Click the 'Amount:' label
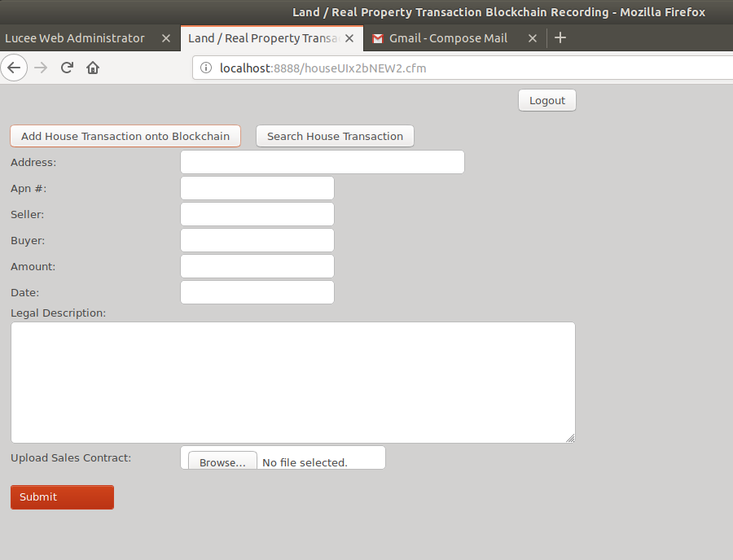The height and width of the screenshot is (560, 733). point(33,267)
